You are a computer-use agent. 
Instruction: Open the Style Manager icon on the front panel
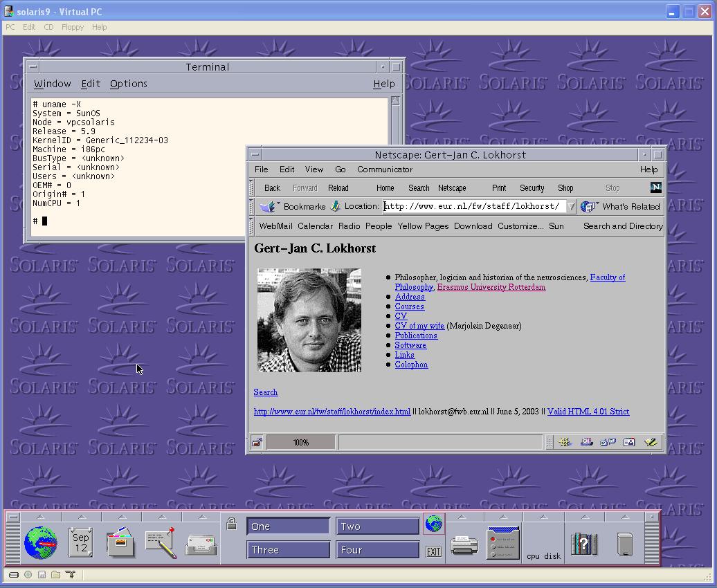click(x=503, y=543)
